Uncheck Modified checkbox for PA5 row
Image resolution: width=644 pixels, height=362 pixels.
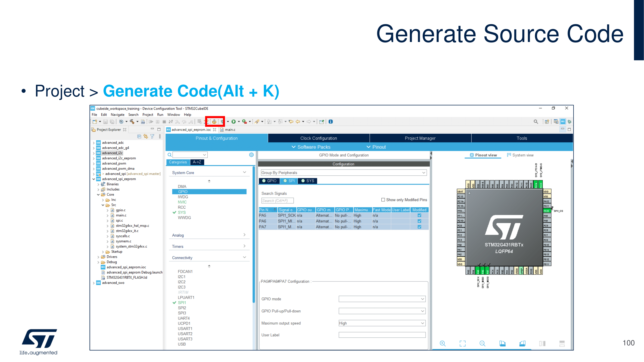click(419, 215)
